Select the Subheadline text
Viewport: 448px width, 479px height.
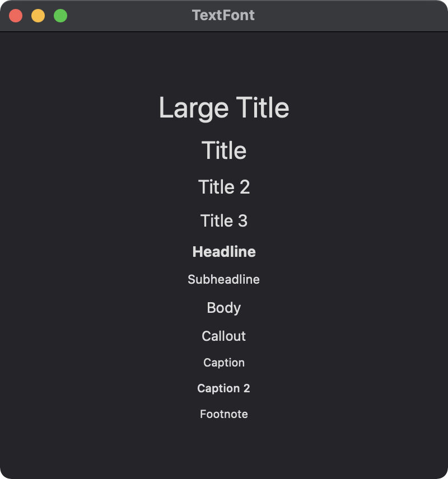tap(224, 279)
